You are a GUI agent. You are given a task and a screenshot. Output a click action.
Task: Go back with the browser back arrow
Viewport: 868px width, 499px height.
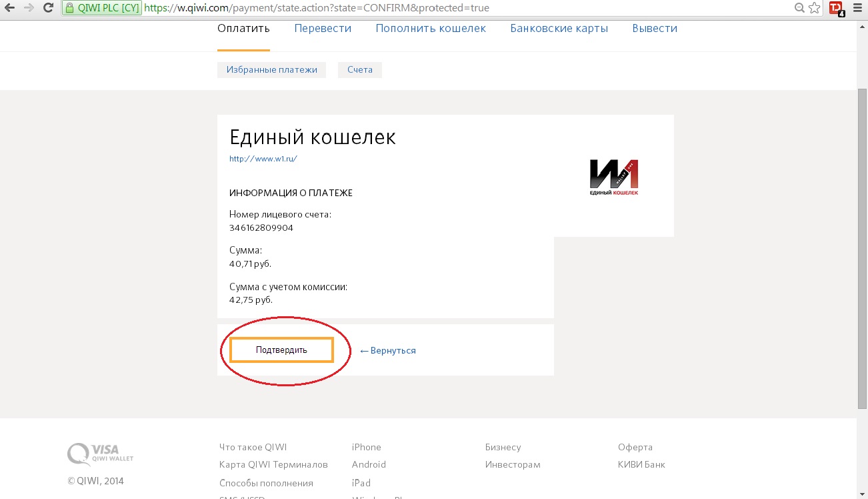[x=9, y=8]
